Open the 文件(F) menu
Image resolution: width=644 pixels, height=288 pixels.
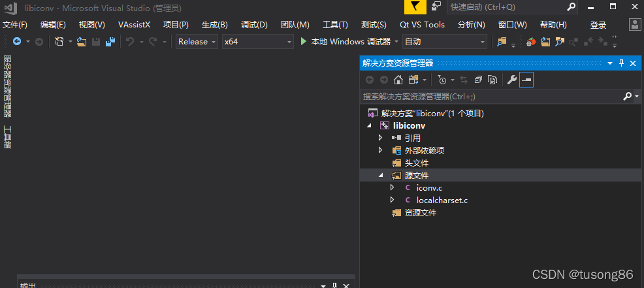point(15,25)
